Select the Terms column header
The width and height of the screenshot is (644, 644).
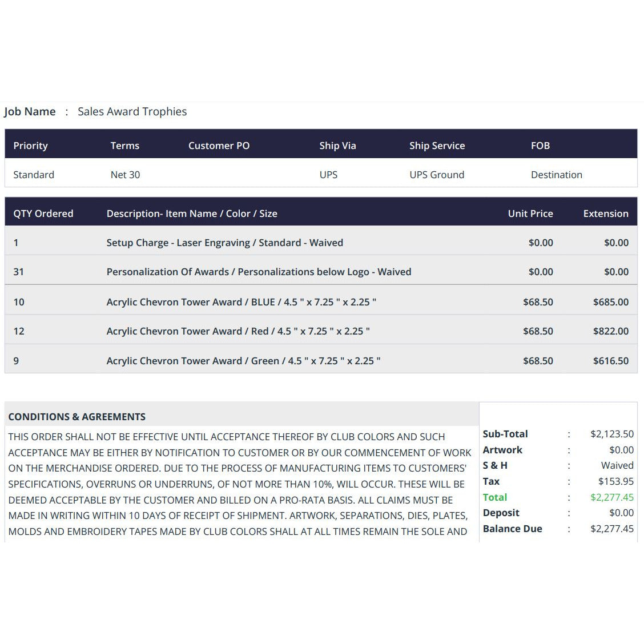(x=125, y=146)
